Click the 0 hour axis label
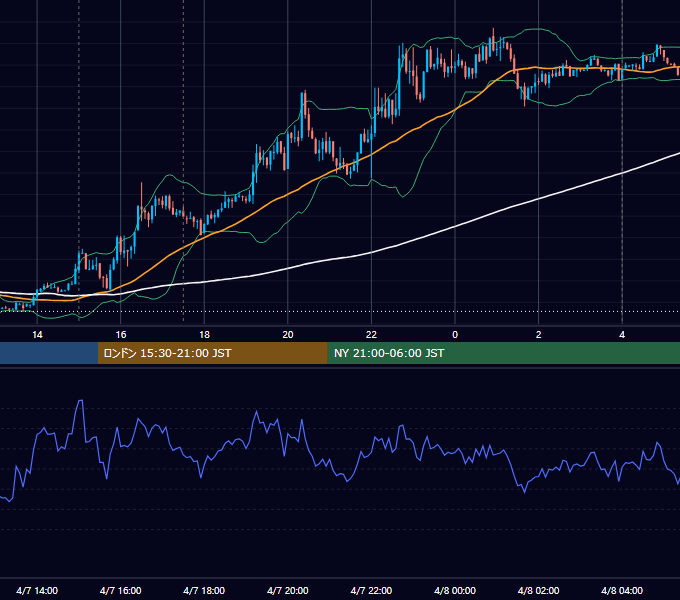680x600 pixels. [x=455, y=335]
